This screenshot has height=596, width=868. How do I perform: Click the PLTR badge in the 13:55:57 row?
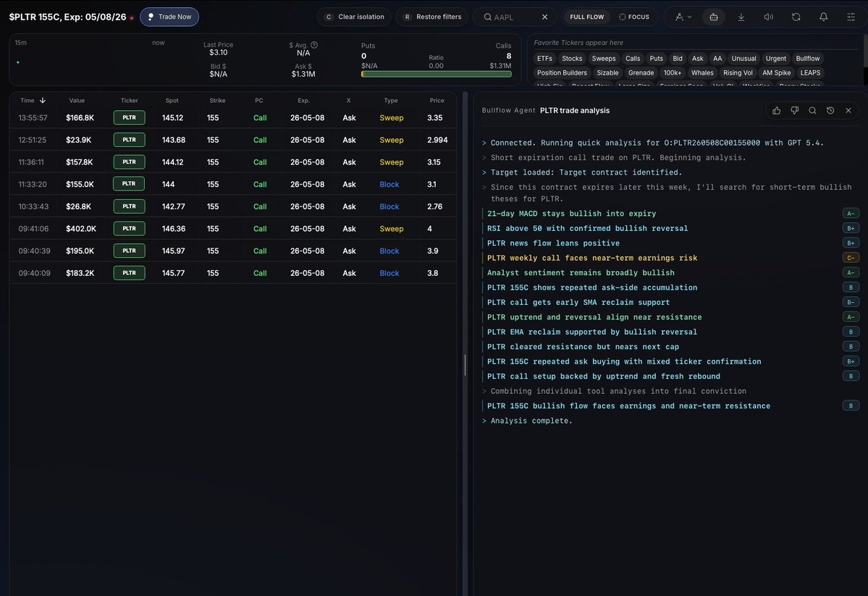click(x=129, y=117)
